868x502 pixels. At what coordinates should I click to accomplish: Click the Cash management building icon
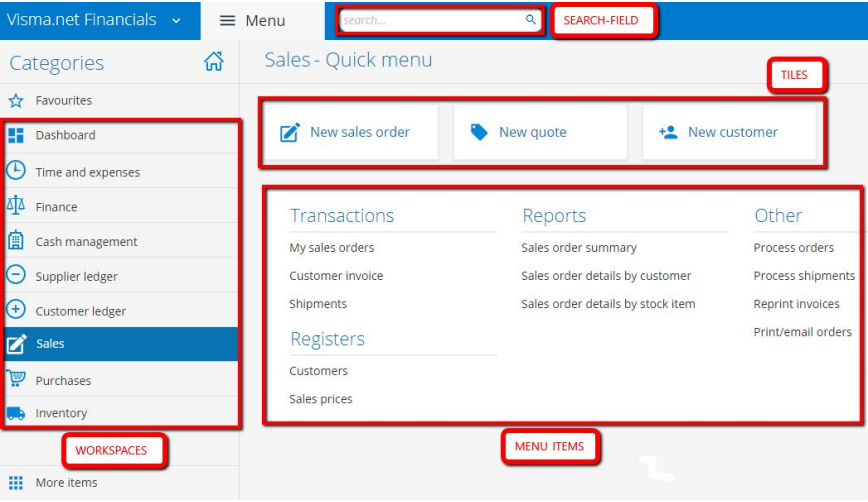(16, 241)
